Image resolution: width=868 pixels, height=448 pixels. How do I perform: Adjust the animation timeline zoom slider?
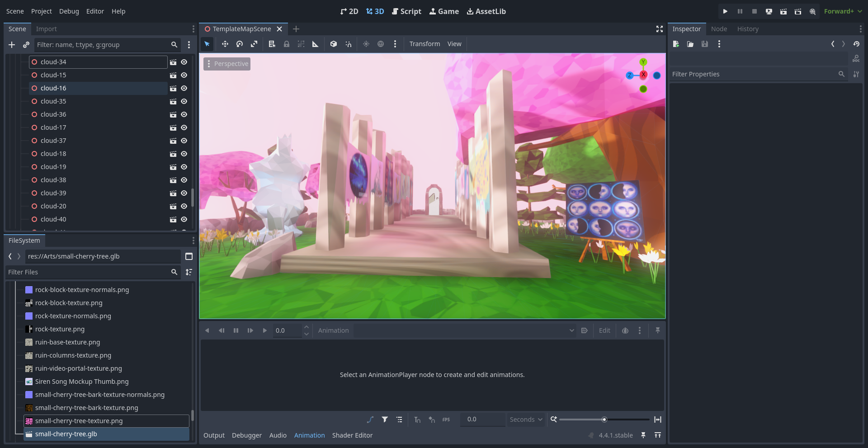[x=604, y=420]
